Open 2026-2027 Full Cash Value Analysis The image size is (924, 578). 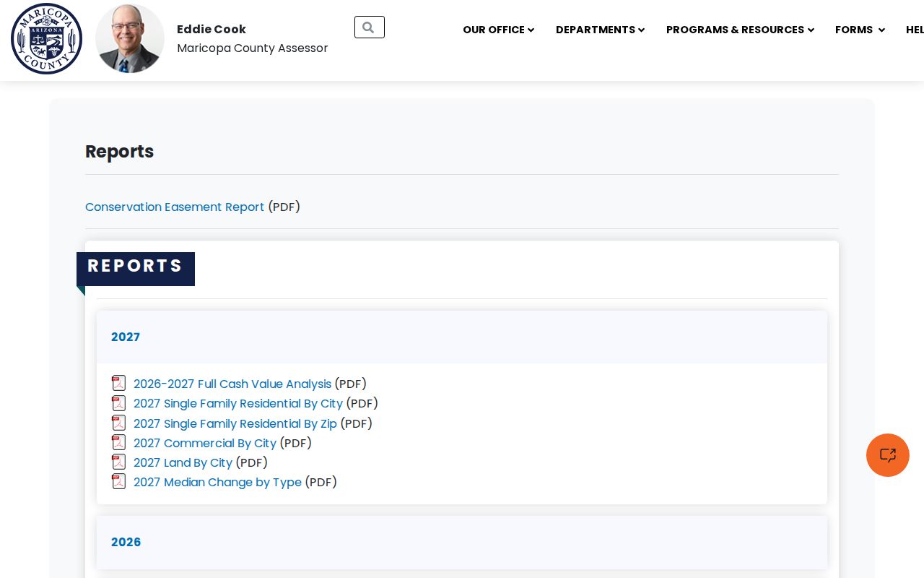click(232, 384)
